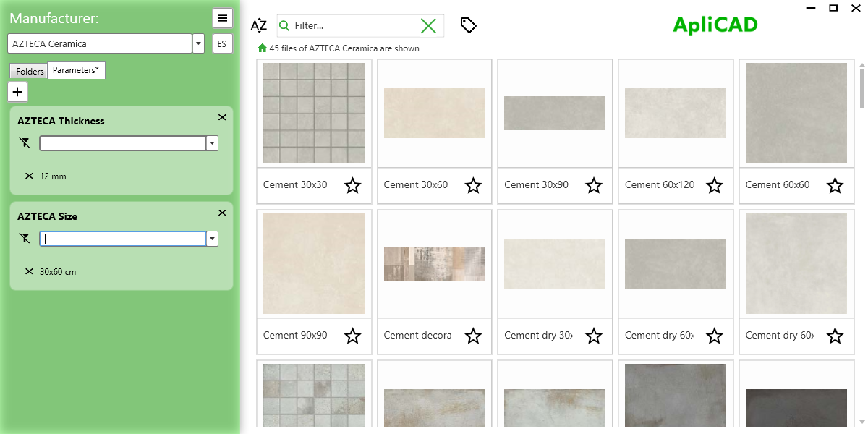Image resolution: width=868 pixels, height=434 pixels.
Task: Click the tag icon beside the filter box
Action: [468, 25]
